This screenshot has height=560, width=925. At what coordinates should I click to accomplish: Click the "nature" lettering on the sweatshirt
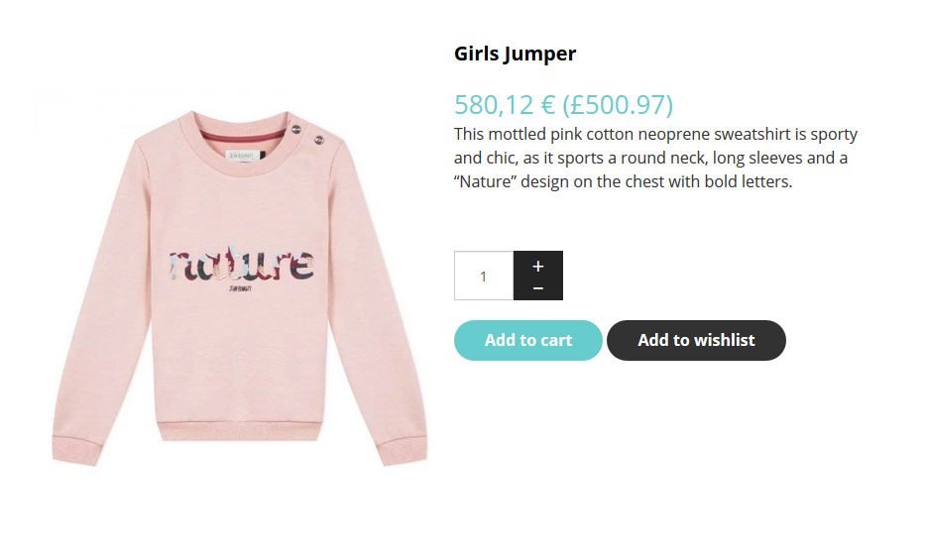(241, 265)
